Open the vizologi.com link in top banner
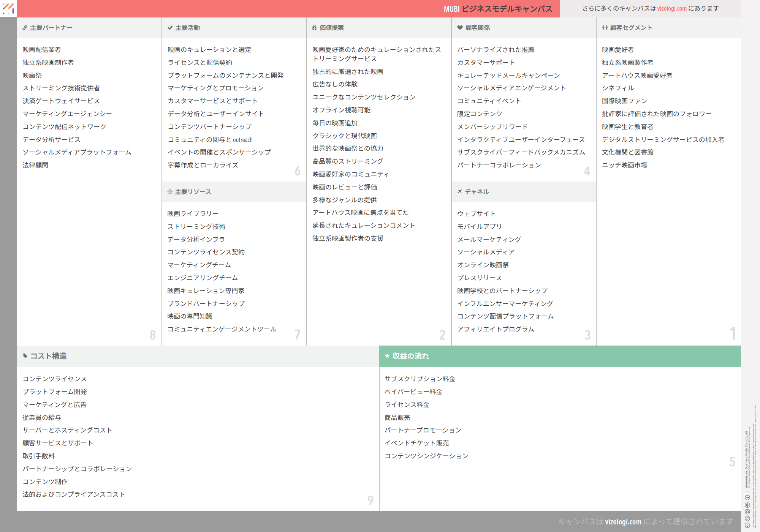Viewport: 760px width, 532px height. [x=672, y=8]
